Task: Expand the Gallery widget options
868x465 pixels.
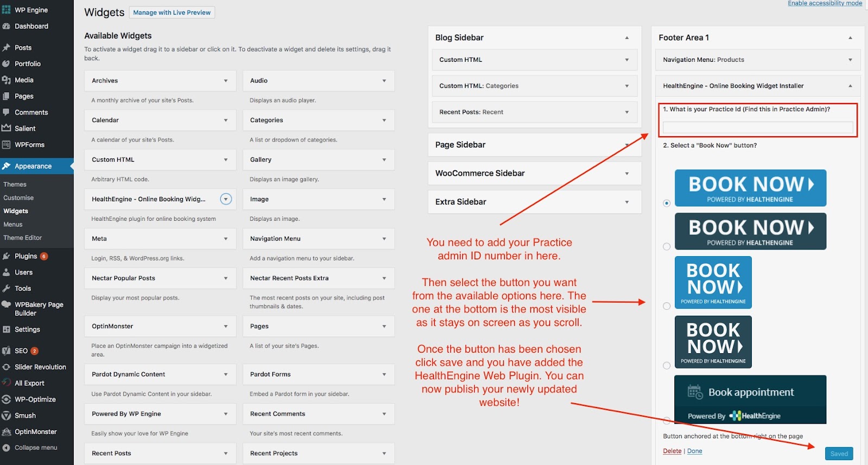Action: [x=384, y=160]
